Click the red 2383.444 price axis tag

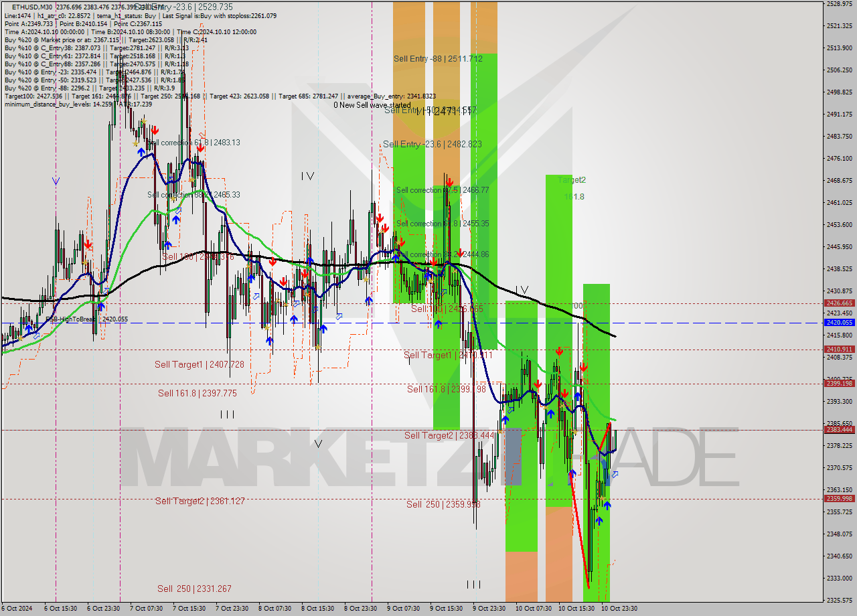click(x=840, y=429)
